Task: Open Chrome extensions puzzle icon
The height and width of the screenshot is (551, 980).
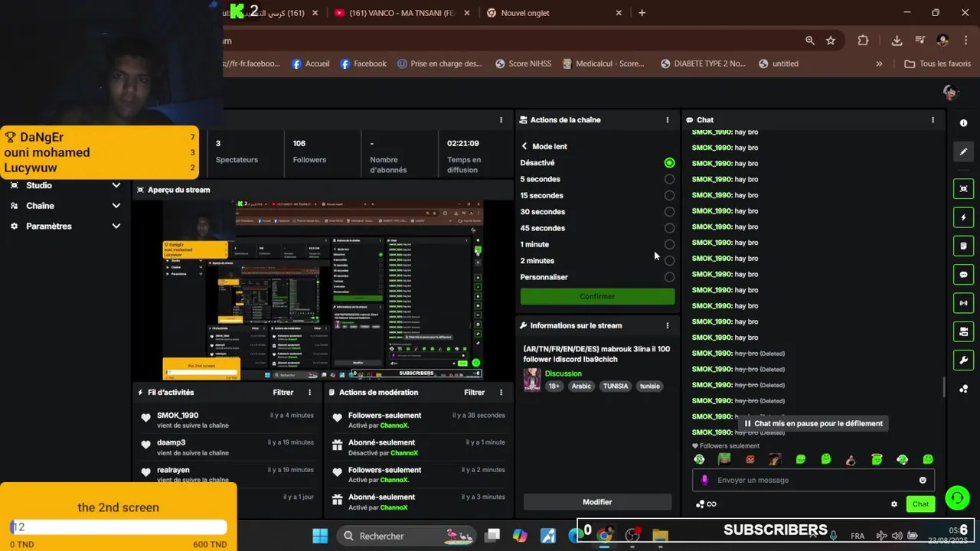Action: tap(864, 41)
